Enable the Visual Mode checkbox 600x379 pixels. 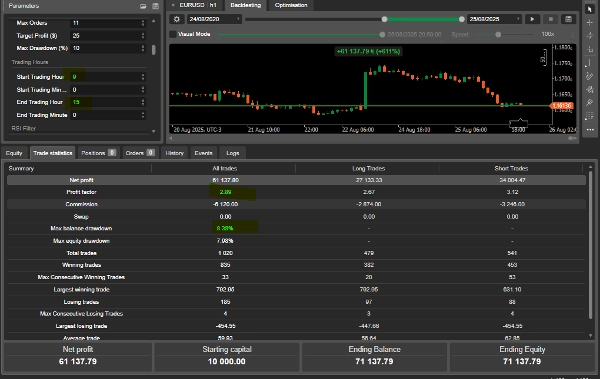(173, 34)
